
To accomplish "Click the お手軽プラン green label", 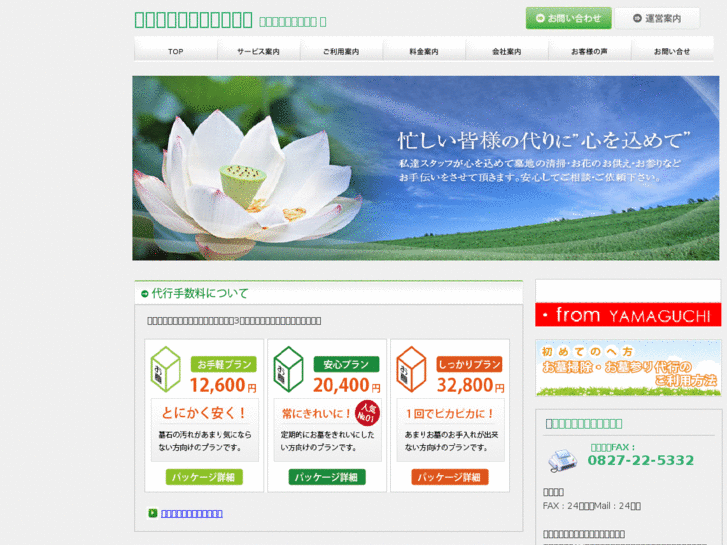I will point(223,364).
